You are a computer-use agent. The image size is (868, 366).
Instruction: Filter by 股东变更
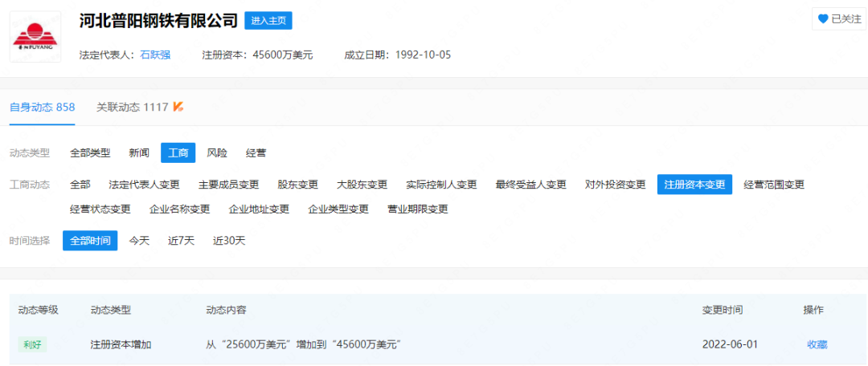tap(298, 185)
